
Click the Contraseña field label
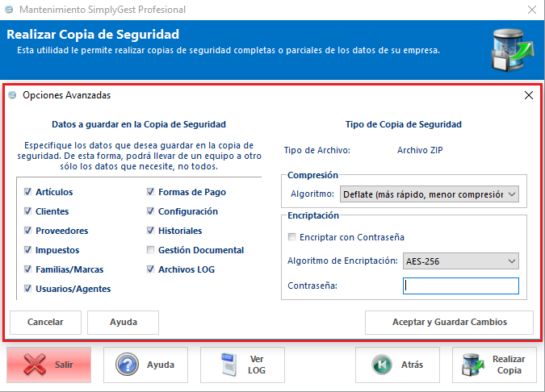[x=312, y=286]
